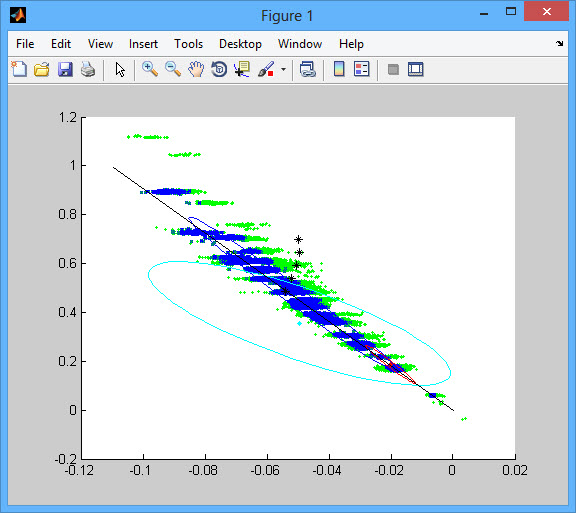Save the figure using floppy icon
This screenshot has width=576, height=513.
point(65,69)
